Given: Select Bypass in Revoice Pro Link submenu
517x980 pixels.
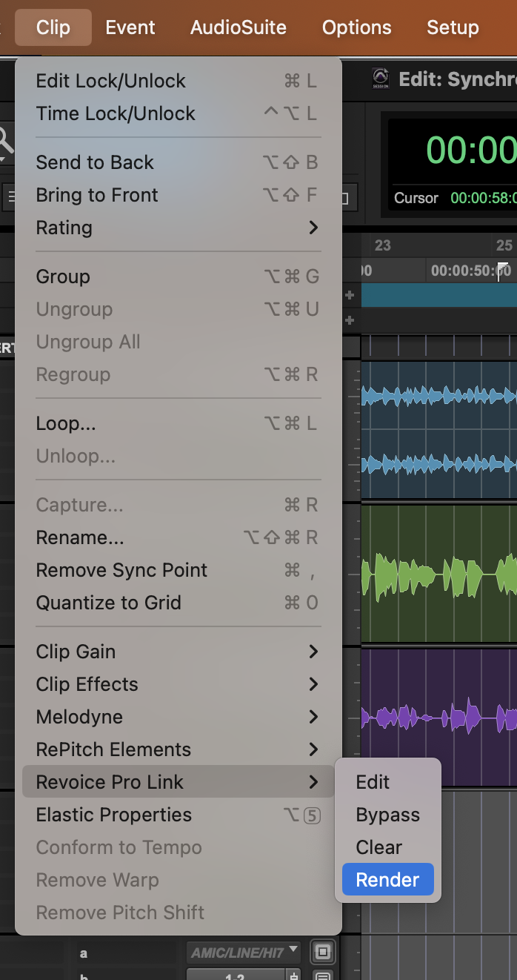Looking at the screenshot, I should click(x=387, y=815).
